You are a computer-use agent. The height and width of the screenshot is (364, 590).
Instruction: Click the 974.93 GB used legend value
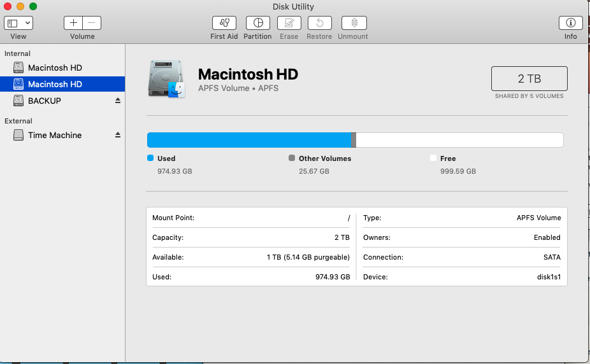pos(175,171)
